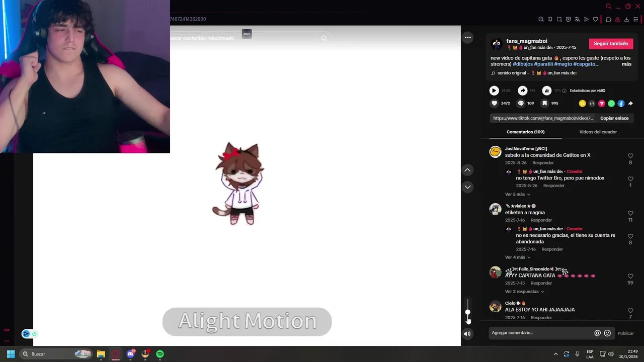The height and width of the screenshot is (362, 644).
Task: Open the browser profile account icon
Action: 617,20
